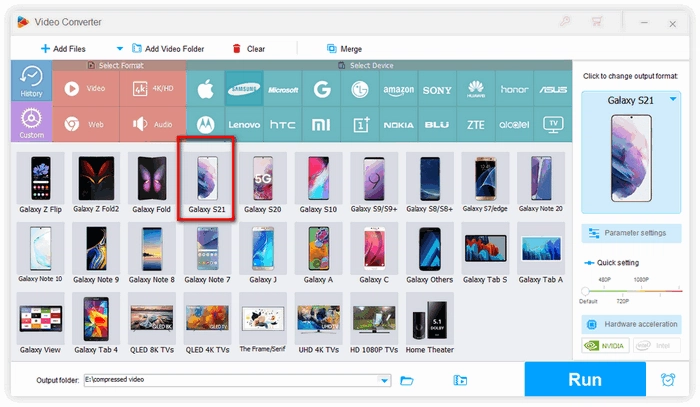Select the Sony brand icon

tap(437, 89)
